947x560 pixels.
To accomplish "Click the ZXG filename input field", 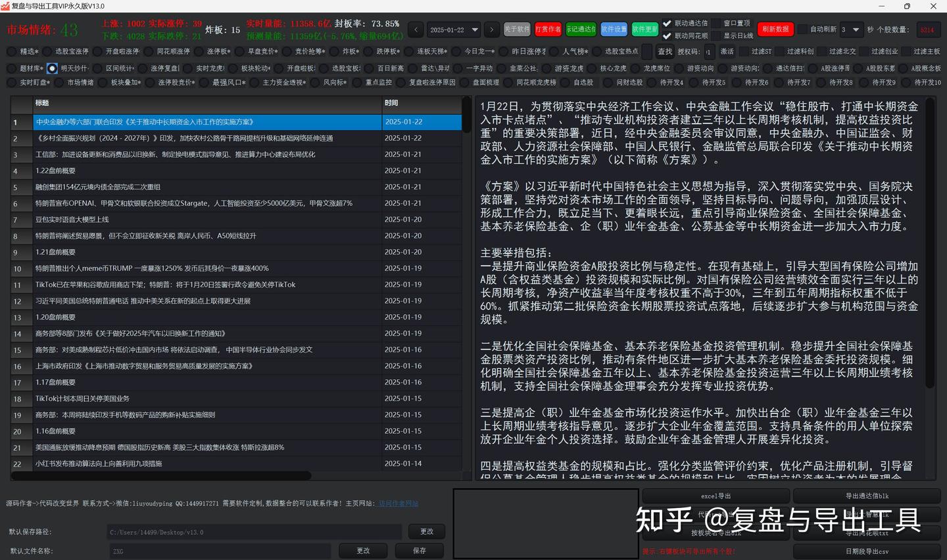I will (x=217, y=551).
